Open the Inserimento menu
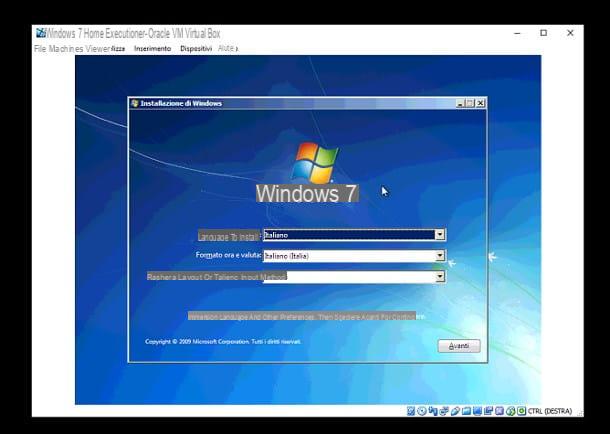The height and width of the screenshot is (434, 610). coord(152,49)
